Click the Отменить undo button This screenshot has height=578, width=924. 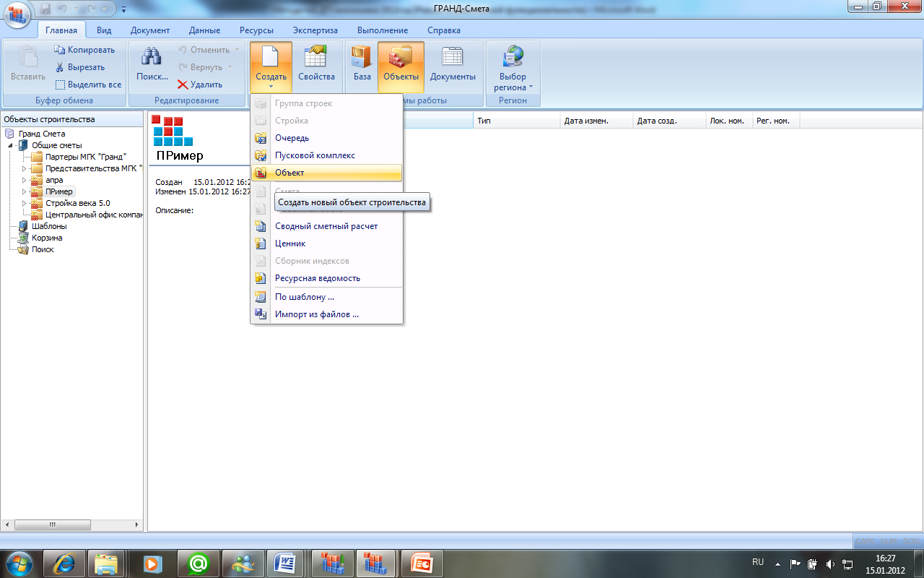(x=203, y=50)
